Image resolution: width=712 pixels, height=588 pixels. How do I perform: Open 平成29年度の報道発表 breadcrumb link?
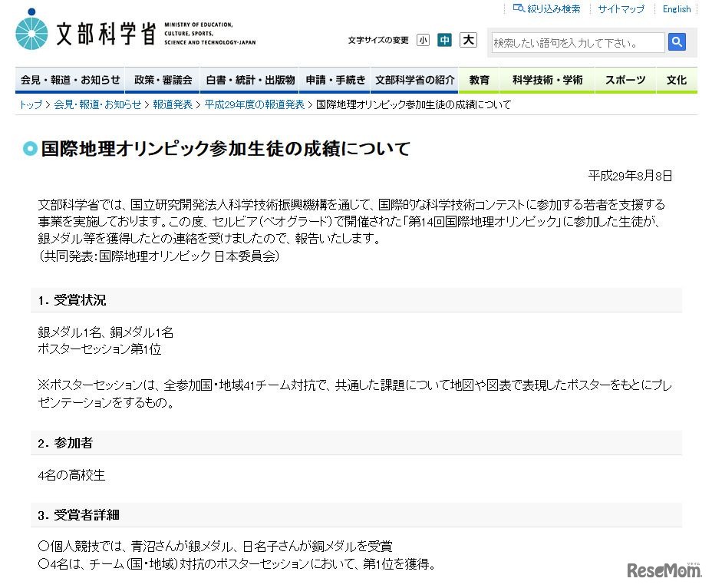coord(253,104)
